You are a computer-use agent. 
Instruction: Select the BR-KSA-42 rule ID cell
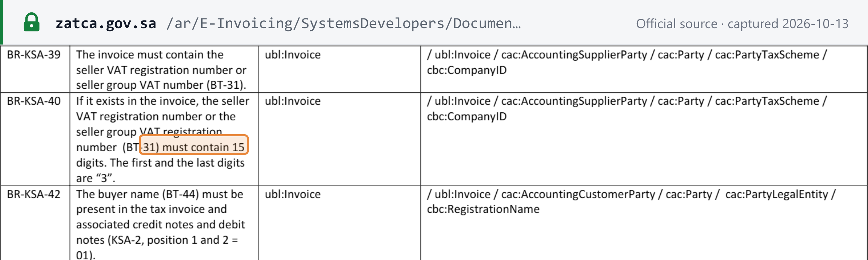[x=35, y=223]
